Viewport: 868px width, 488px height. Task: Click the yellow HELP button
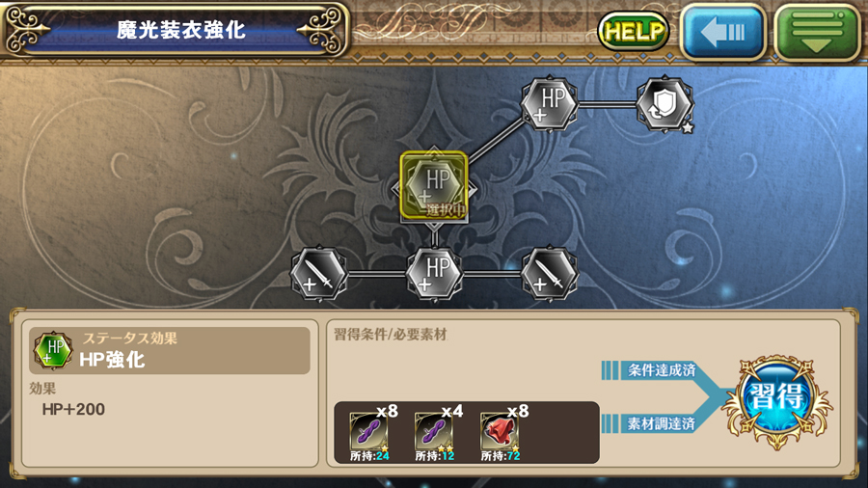click(x=634, y=32)
